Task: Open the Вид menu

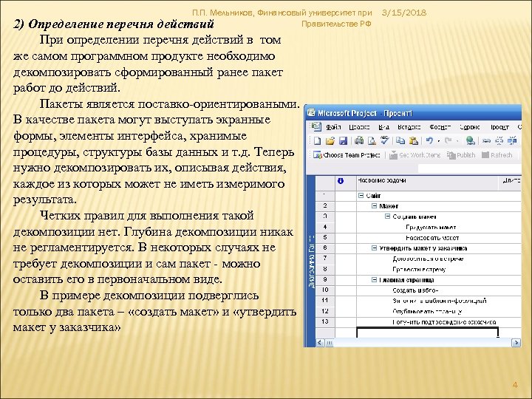Action: (x=383, y=127)
